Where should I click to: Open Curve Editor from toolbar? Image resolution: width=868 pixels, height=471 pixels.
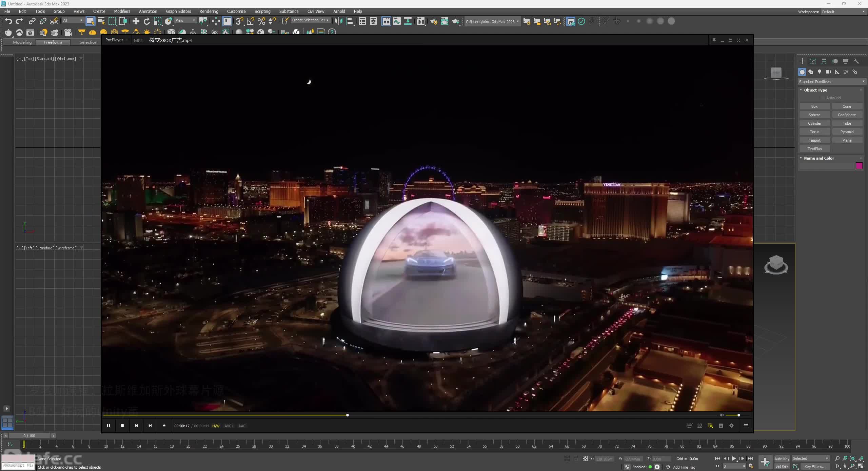(397, 21)
